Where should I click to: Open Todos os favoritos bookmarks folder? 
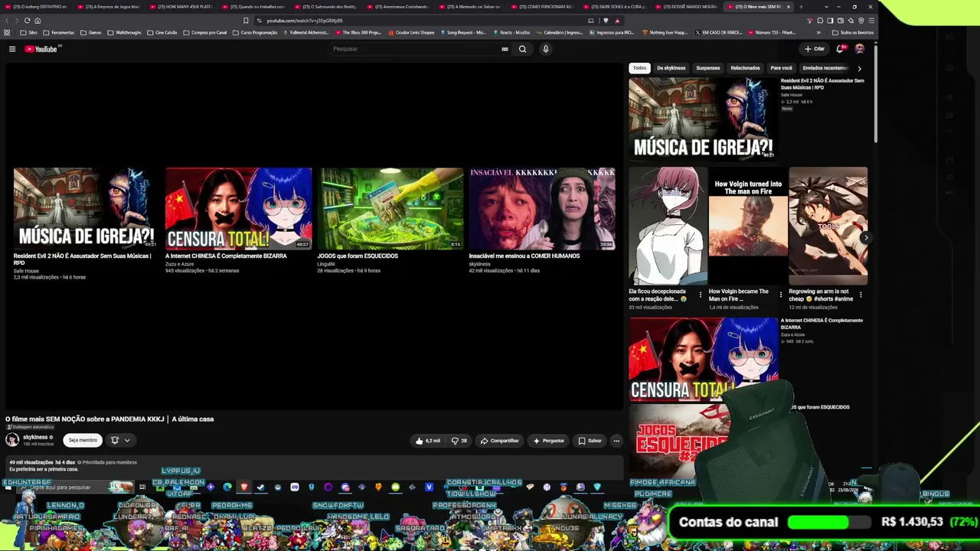pyautogui.click(x=851, y=33)
